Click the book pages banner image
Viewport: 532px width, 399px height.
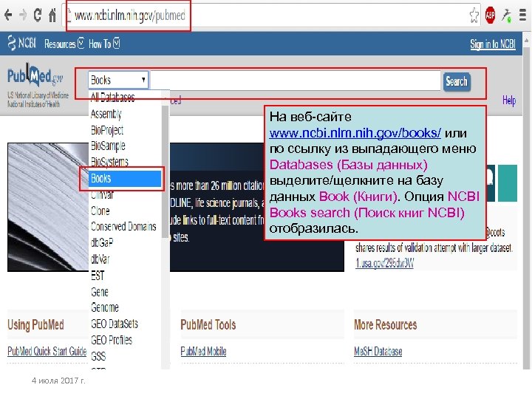pos(48,207)
